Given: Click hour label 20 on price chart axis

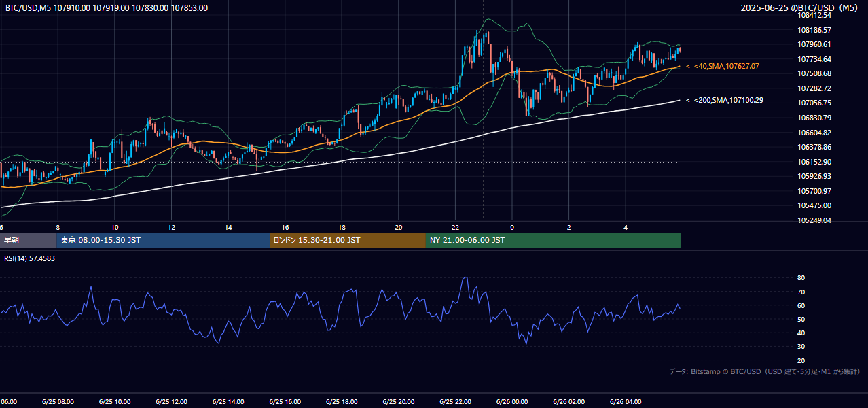Looking at the screenshot, I should click(x=399, y=228).
